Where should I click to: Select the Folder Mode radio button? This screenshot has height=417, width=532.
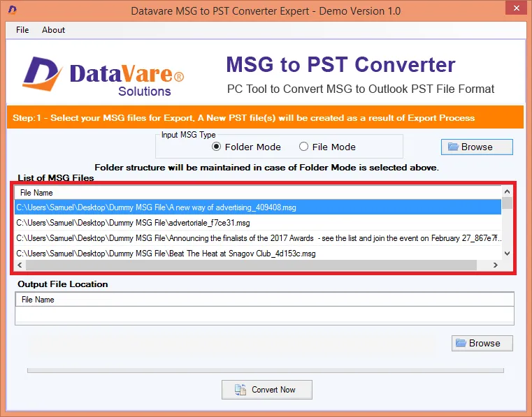[x=216, y=147]
